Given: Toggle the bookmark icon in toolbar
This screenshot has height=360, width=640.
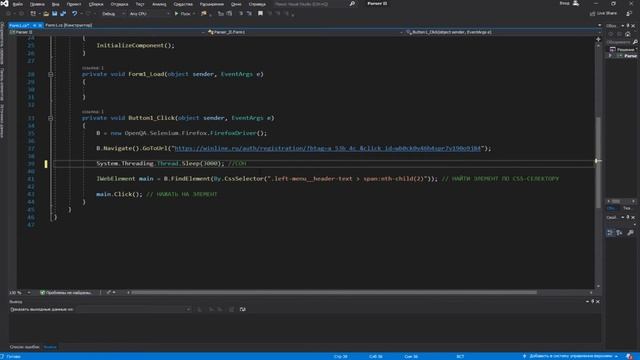Looking at the screenshot, I should pos(260,13).
